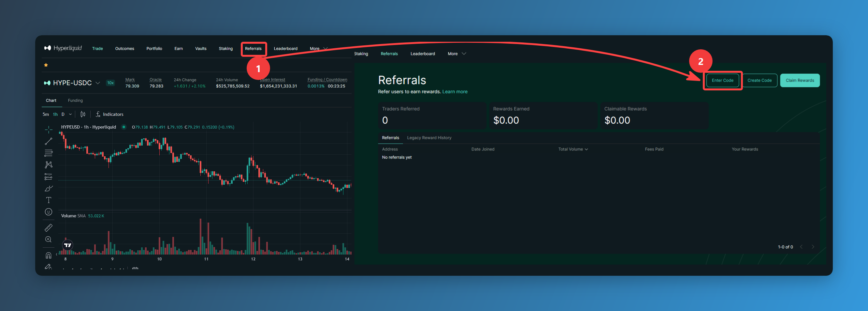Switch to Legacy Reward History tab

429,138
